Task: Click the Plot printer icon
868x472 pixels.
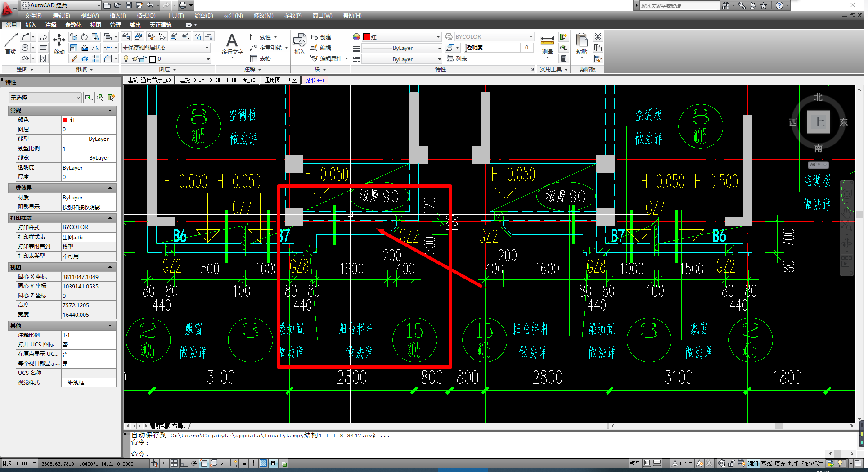Action: tap(182, 5)
